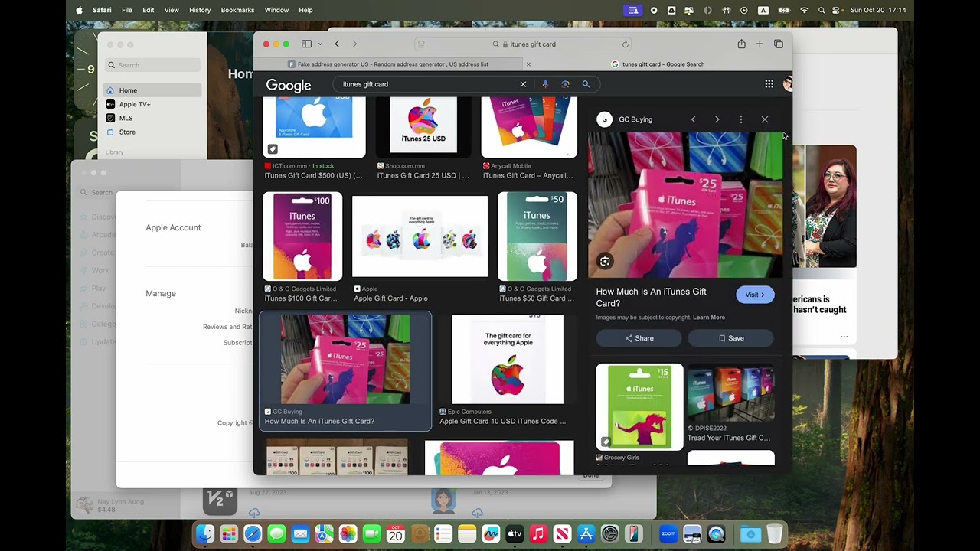Launch Messages from the Dock
This screenshot has width=980, height=551.
point(276,534)
